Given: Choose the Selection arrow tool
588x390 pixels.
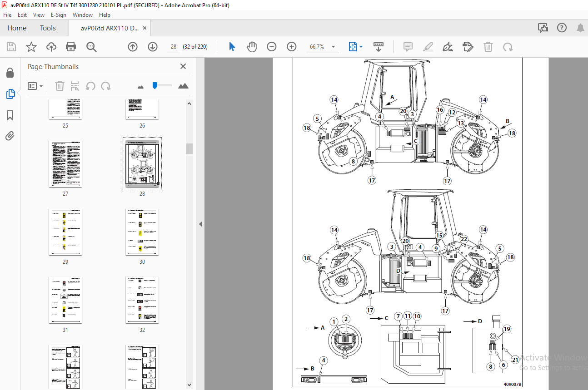Looking at the screenshot, I should coord(232,47).
